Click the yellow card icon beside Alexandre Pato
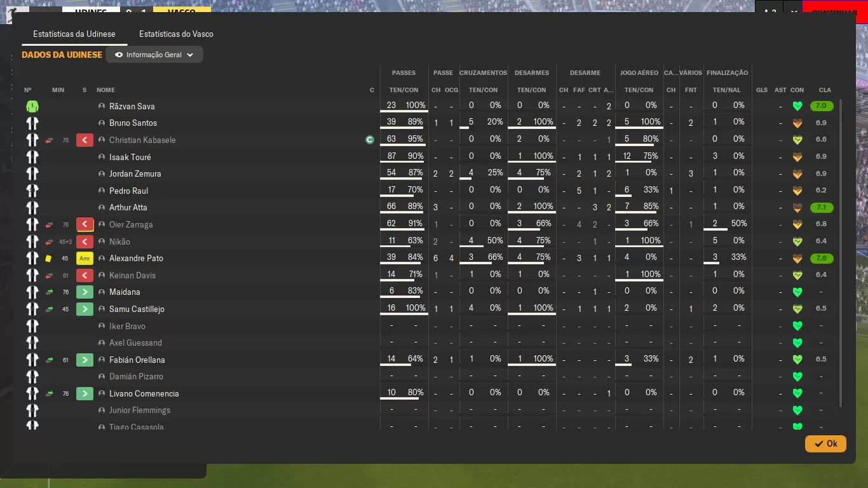 coord(48,259)
